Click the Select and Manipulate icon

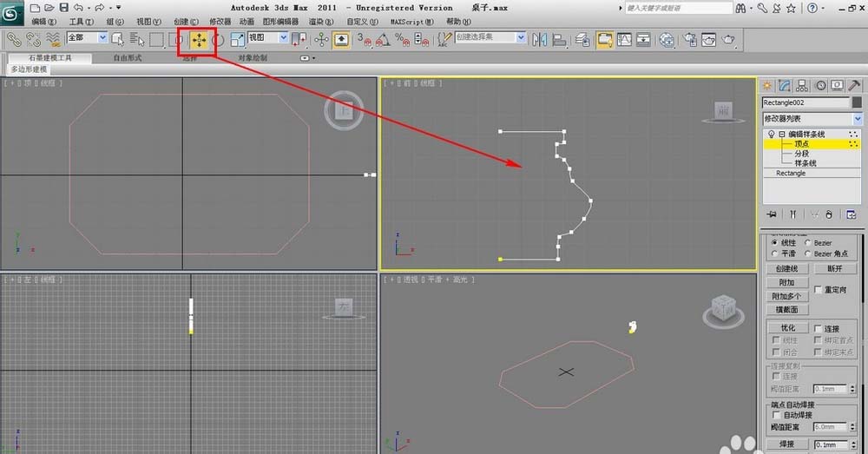pos(321,39)
